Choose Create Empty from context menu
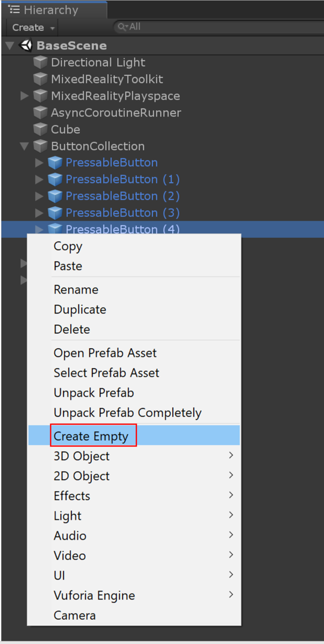324x644 pixels. click(x=91, y=436)
